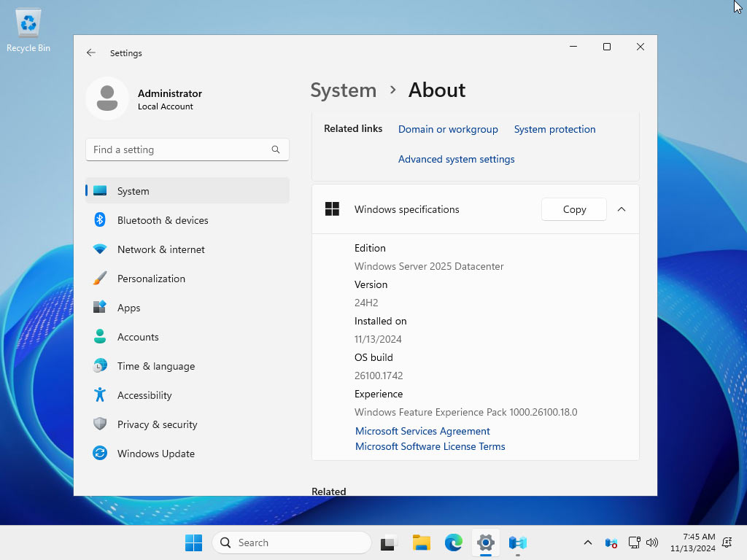Click the Accounts person icon

(x=100, y=337)
